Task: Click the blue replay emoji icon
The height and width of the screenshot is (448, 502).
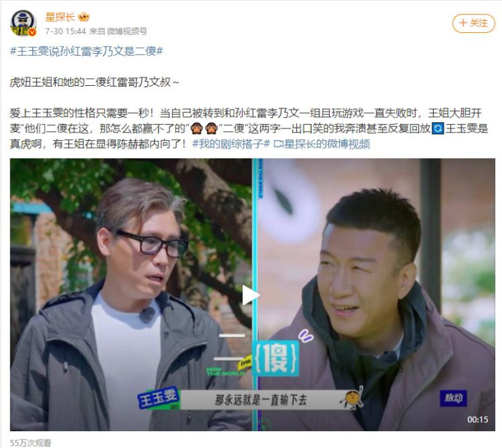Action: coord(438,128)
